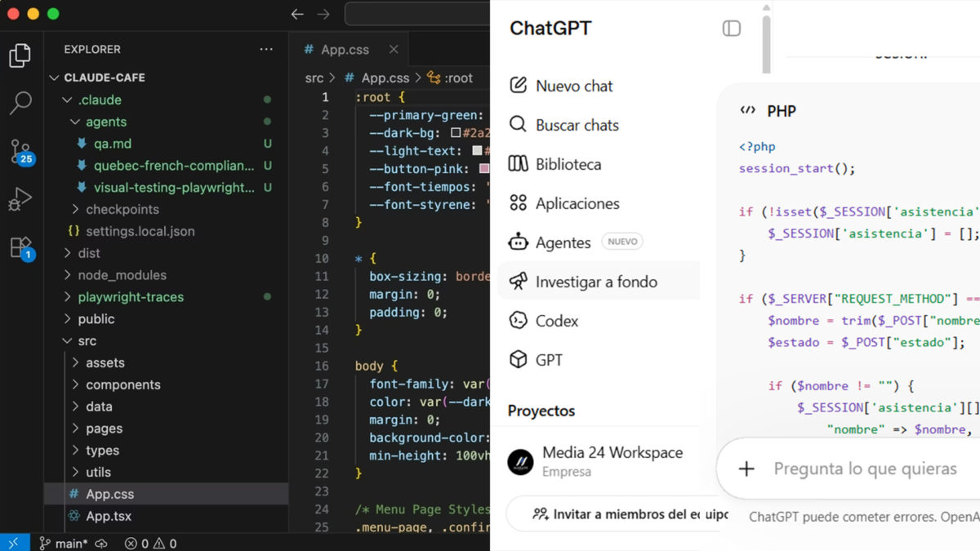The image size is (980, 551).
Task: Click Invitar a miembros del equipo button
Action: [617, 514]
